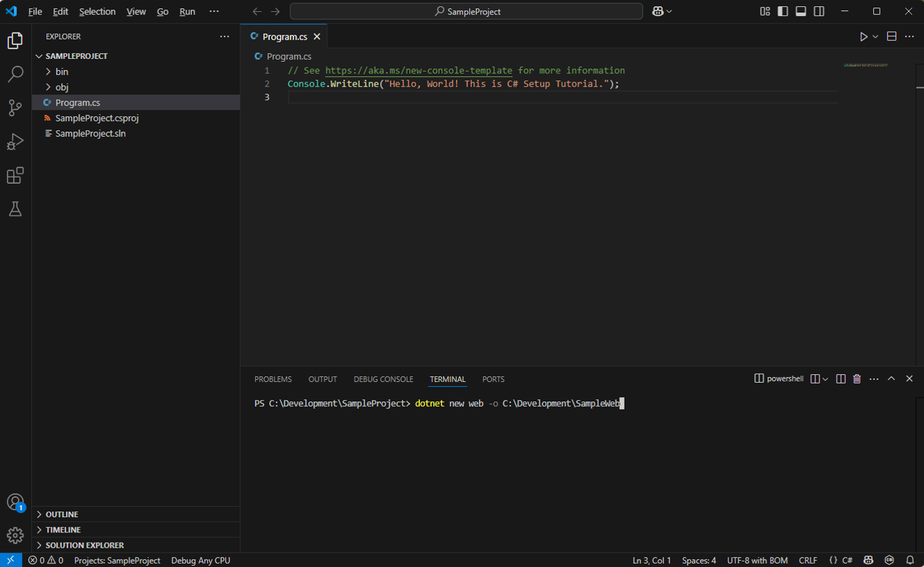Toggle the secondary side bar

click(x=819, y=11)
